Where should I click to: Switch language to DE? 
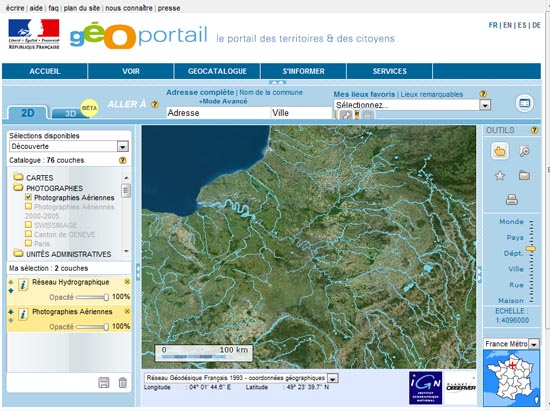coord(536,25)
